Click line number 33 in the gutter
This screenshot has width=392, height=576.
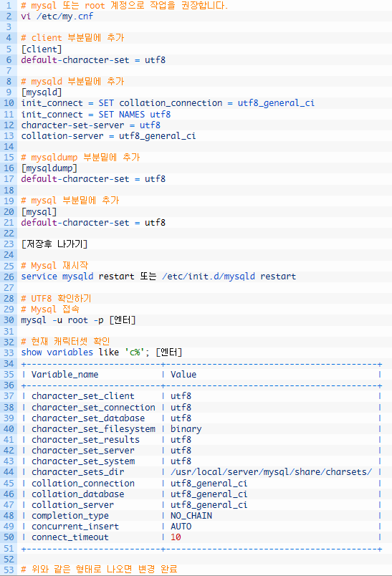(9, 352)
